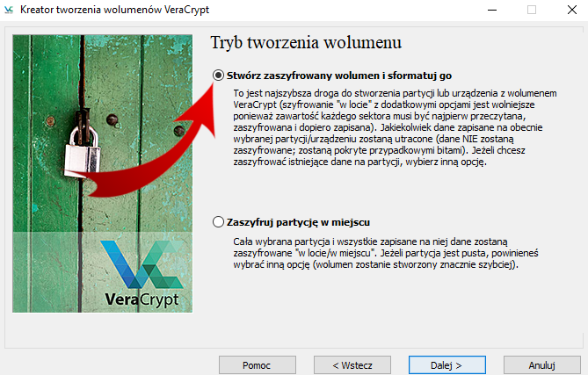Go back with the '< Wstecz' button
588x375 pixels.
pos(352,364)
